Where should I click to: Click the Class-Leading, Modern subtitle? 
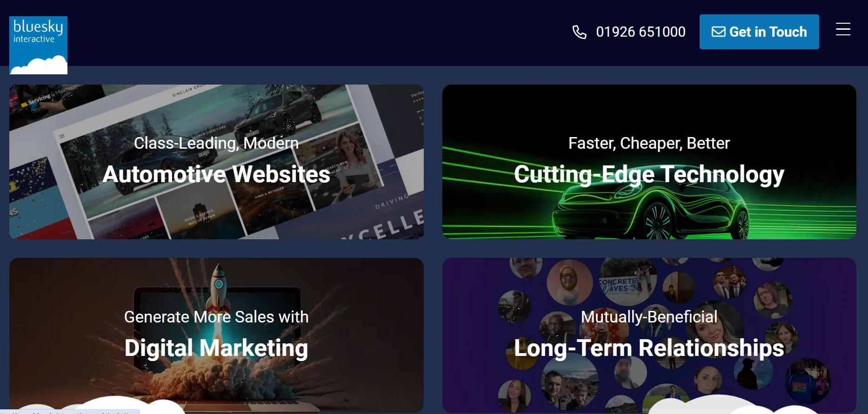(216, 143)
